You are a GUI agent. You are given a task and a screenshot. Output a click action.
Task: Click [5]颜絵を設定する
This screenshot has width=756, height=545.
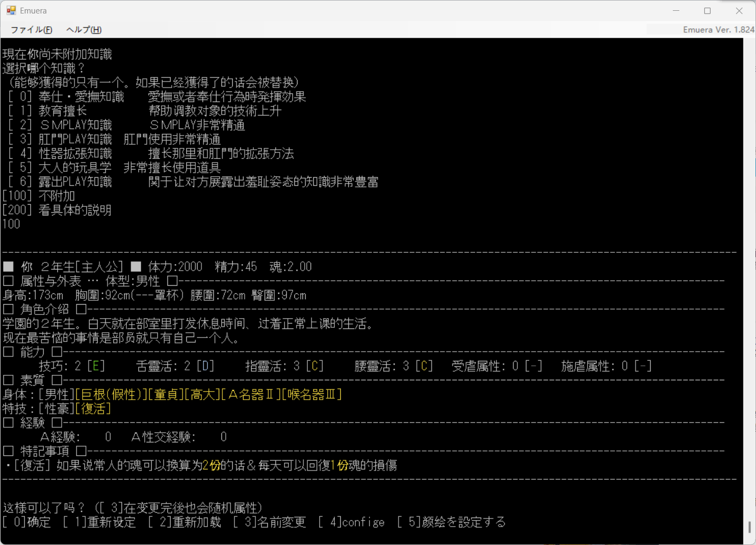pyautogui.click(x=451, y=522)
